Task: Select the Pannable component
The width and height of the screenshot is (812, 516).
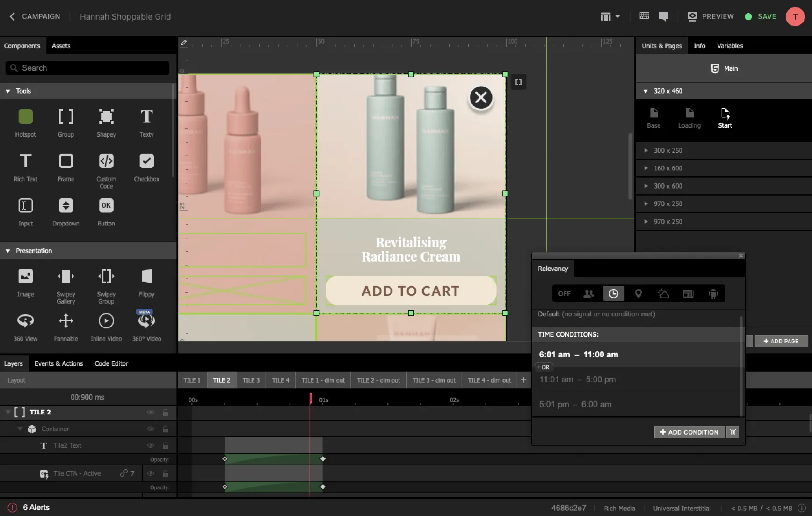Action: click(66, 327)
